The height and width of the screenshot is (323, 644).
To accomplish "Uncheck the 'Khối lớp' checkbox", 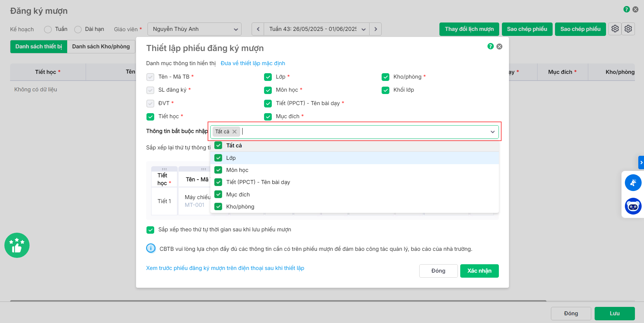I will click(385, 90).
